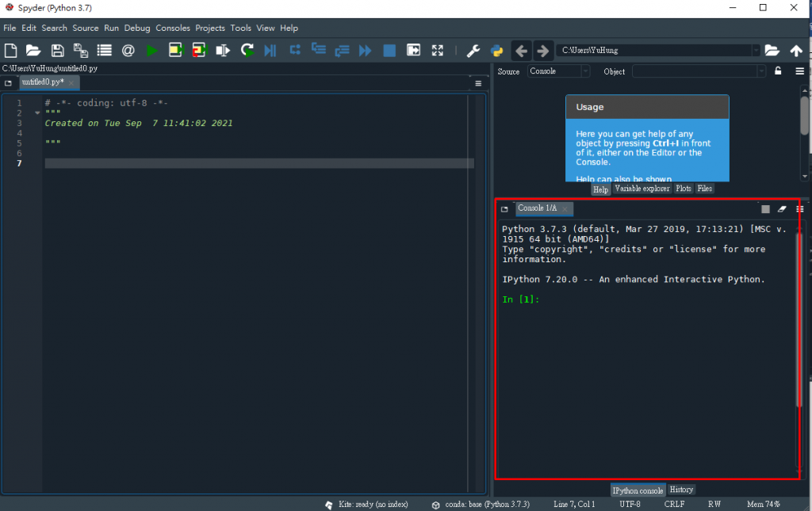Browse working directory folder icon

point(772,50)
